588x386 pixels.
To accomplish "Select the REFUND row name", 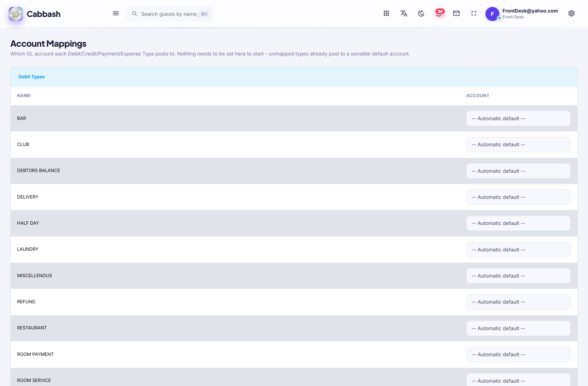I will point(26,302).
